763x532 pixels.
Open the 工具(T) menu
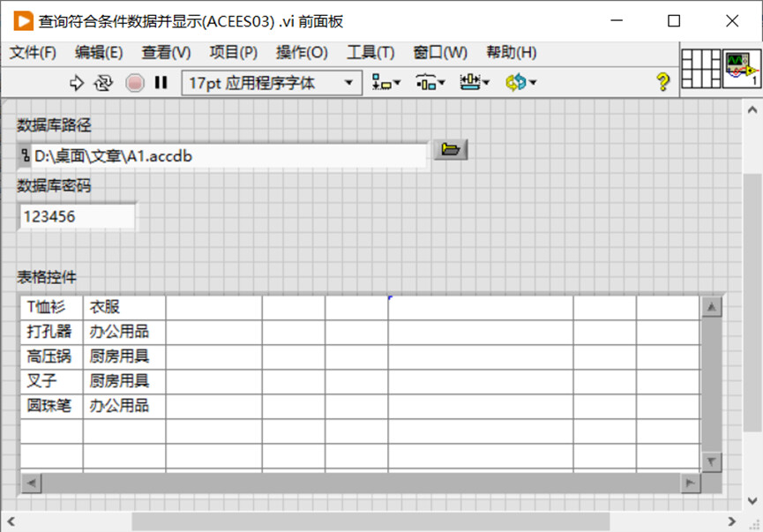[x=370, y=53]
